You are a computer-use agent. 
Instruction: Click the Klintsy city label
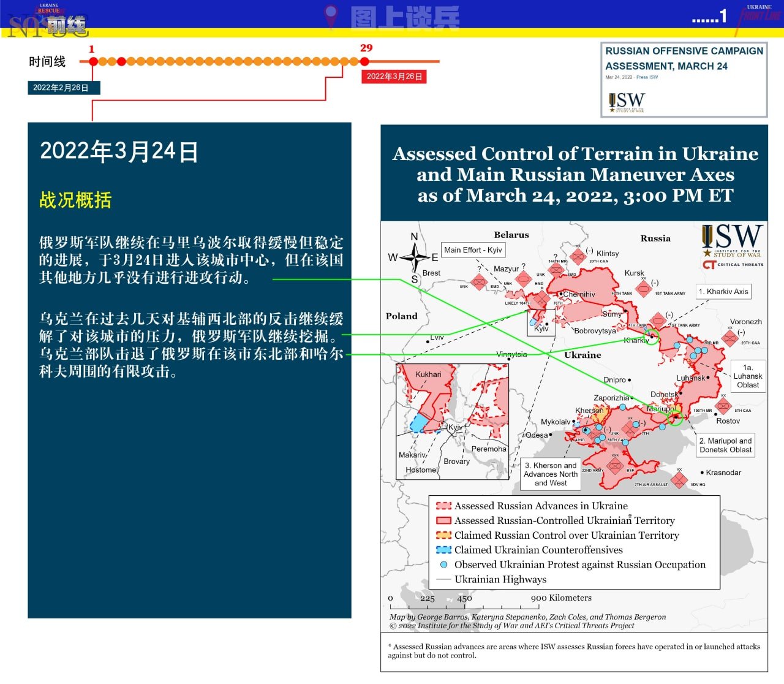[608, 254]
